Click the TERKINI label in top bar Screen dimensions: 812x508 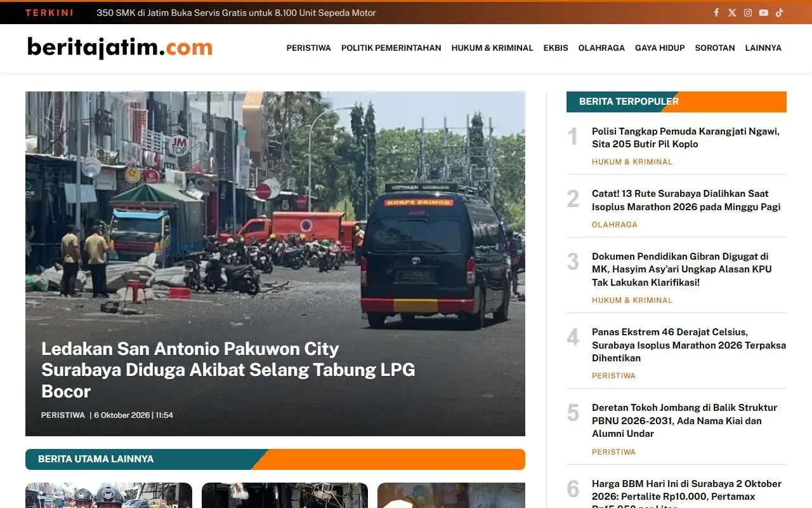click(49, 13)
